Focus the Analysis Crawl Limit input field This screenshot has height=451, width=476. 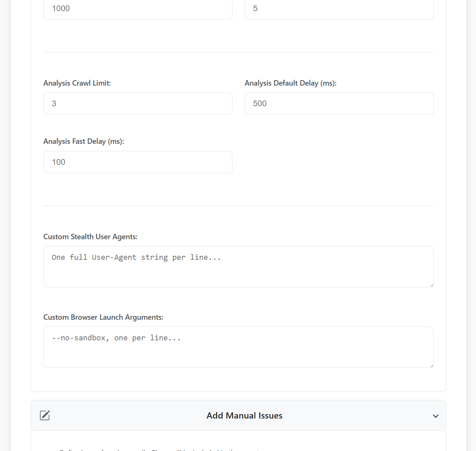138,104
